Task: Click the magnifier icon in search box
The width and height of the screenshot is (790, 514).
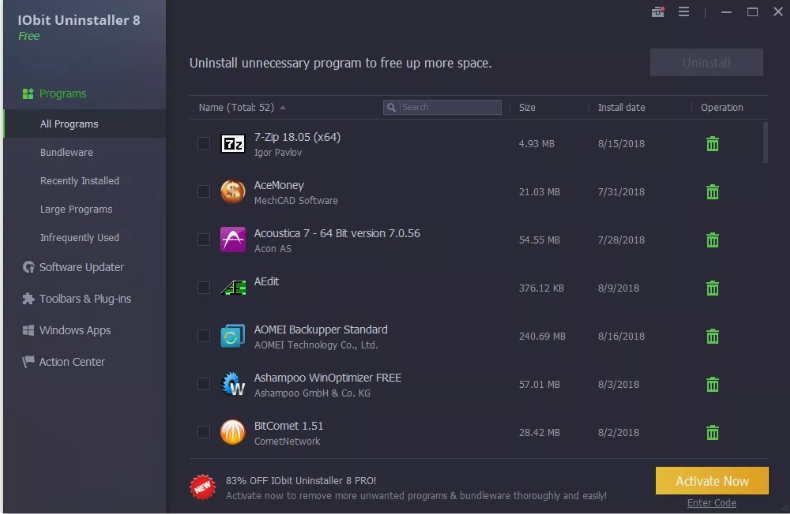Action: (391, 107)
